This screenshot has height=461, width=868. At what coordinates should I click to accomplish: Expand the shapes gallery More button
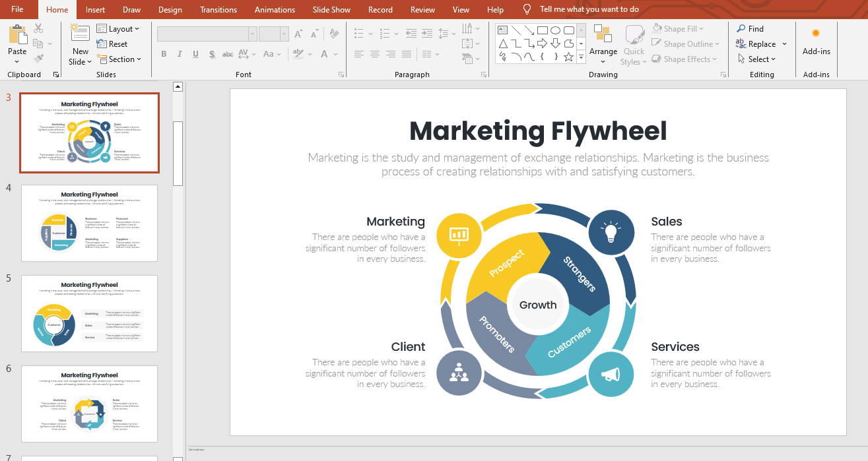(581, 58)
